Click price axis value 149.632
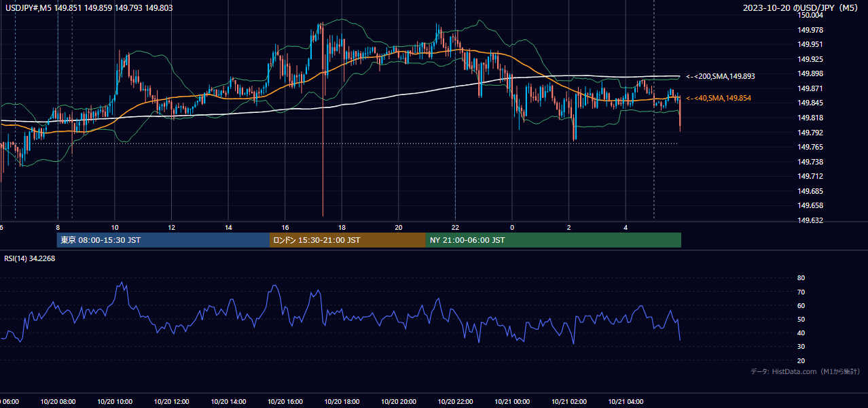Viewport: 868px width, 408px height. coord(811,220)
